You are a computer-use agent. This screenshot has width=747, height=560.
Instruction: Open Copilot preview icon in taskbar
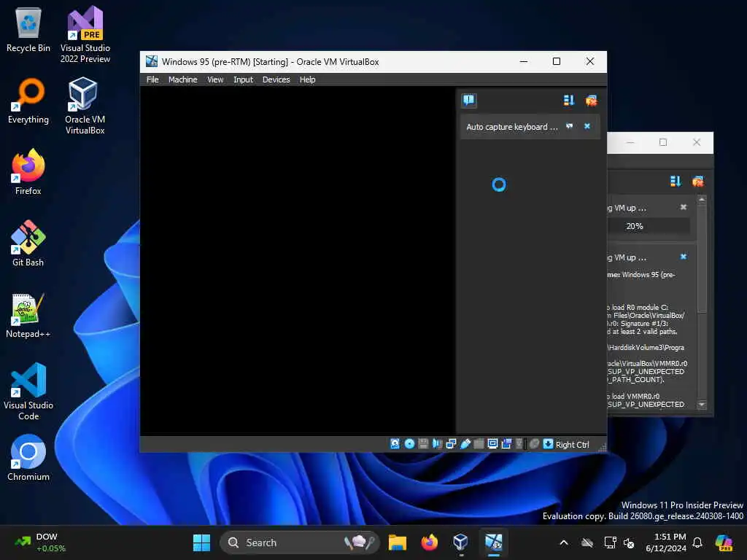[724, 542]
